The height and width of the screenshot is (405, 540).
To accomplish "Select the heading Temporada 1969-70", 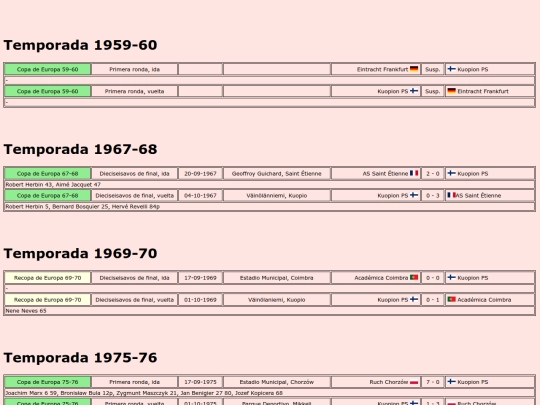I will point(80,253).
